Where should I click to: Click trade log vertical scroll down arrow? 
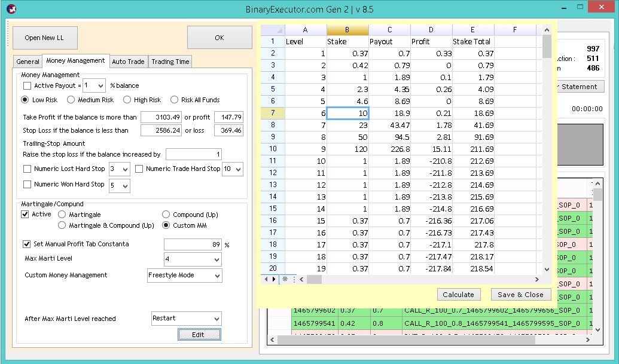coord(597,330)
